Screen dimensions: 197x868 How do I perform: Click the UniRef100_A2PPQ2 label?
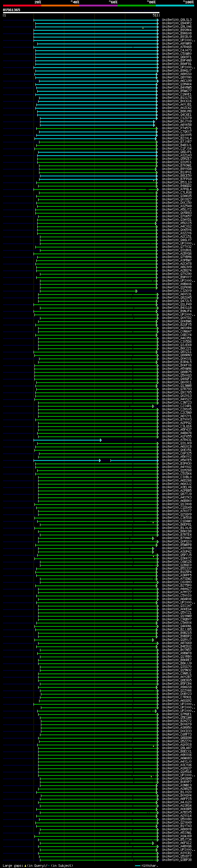point(176,423)
